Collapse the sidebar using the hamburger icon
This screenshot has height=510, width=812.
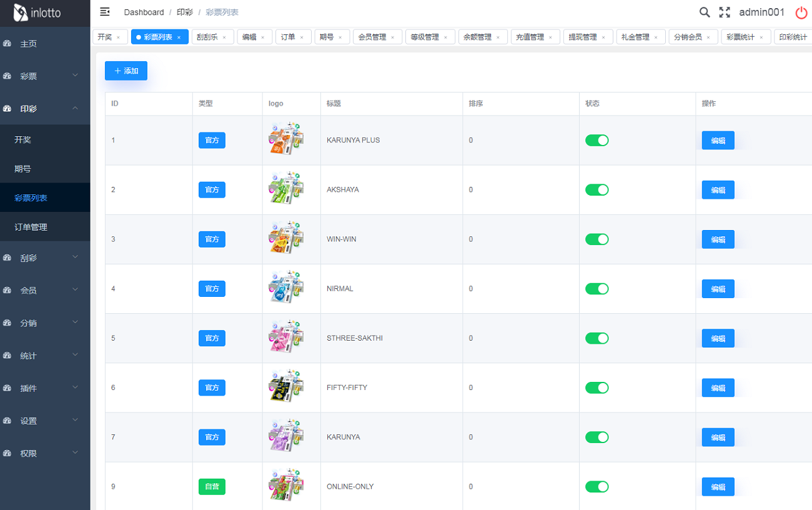pyautogui.click(x=104, y=11)
